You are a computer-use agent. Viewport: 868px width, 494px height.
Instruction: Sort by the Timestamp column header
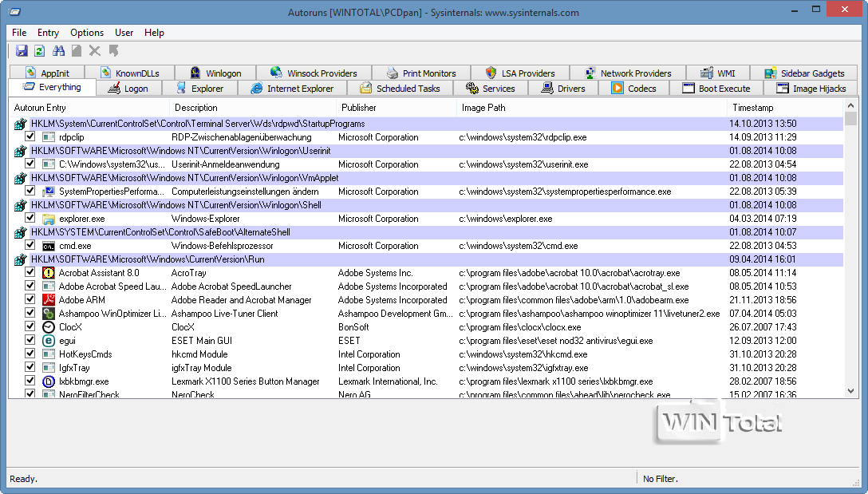click(x=753, y=108)
